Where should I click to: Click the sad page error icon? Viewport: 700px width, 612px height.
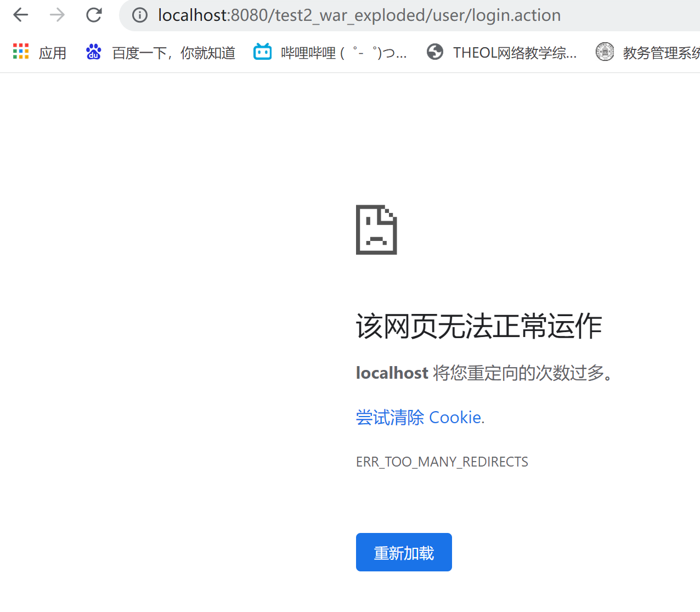pyautogui.click(x=376, y=229)
